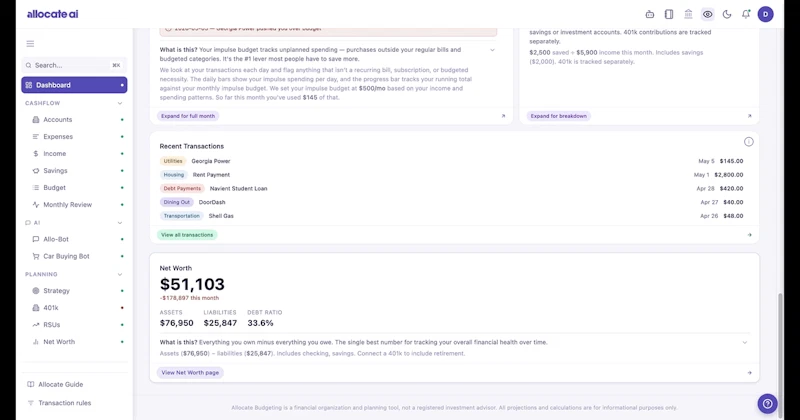Click the Utilities category tag
Viewport: 800px width, 420px height.
(x=173, y=161)
